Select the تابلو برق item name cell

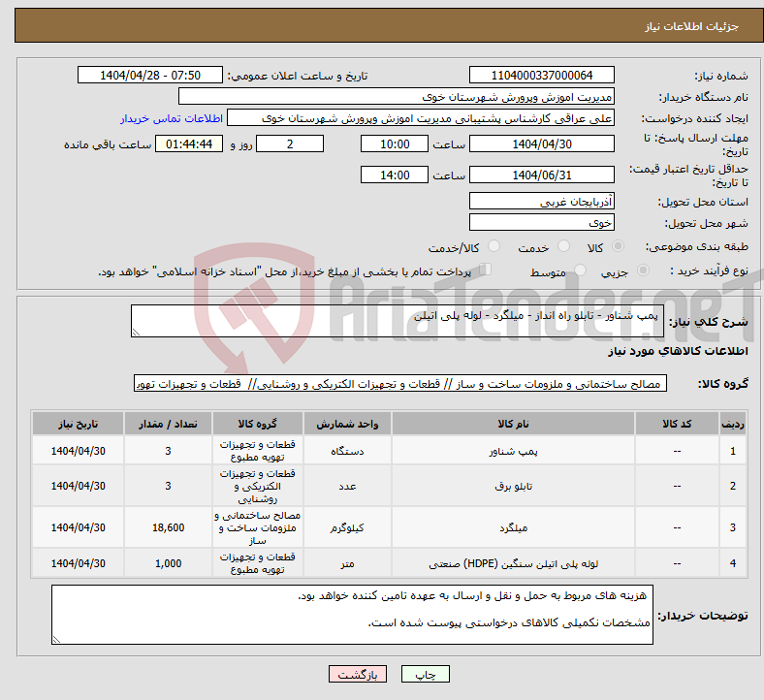tap(513, 486)
